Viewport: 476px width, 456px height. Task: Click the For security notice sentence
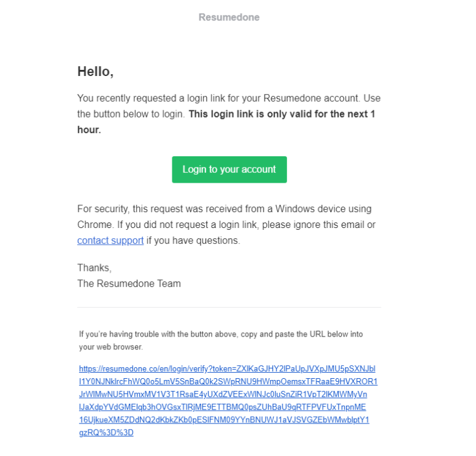pos(224,208)
